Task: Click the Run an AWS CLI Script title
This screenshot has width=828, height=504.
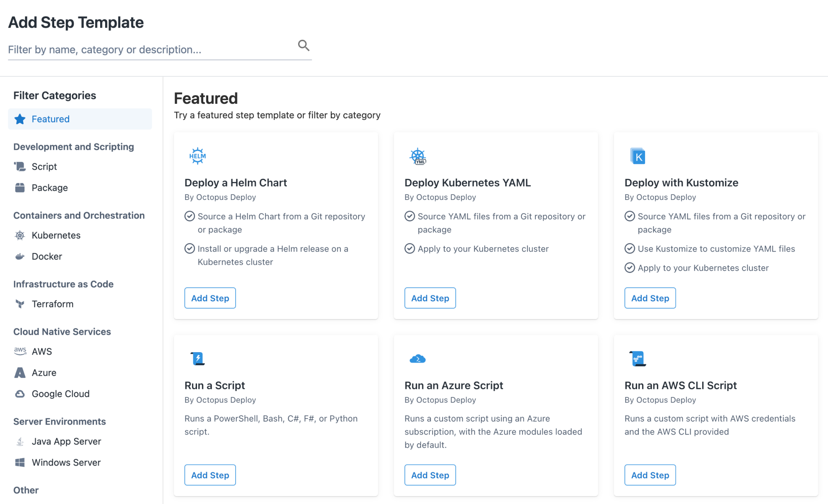Action: point(681,386)
